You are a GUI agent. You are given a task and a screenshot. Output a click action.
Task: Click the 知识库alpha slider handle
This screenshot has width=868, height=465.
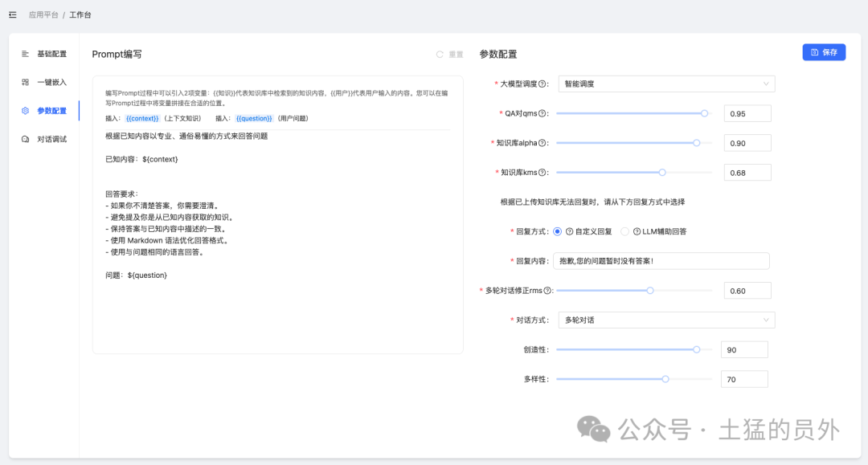696,143
